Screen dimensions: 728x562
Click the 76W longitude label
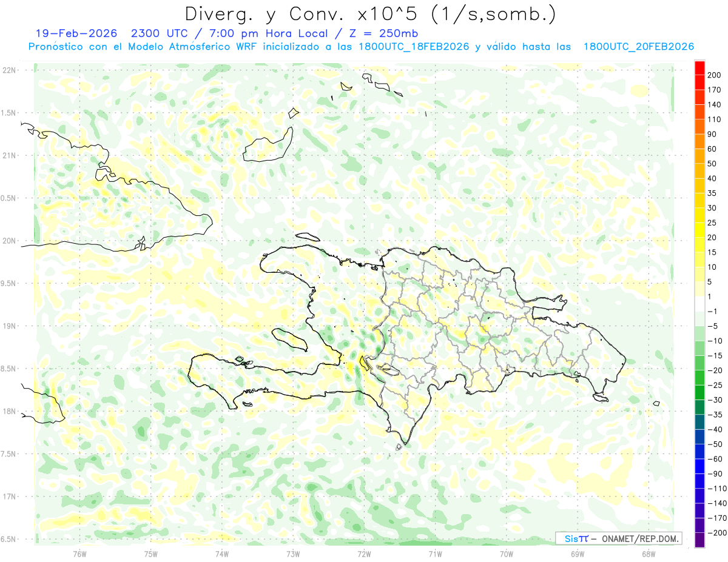[79, 554]
